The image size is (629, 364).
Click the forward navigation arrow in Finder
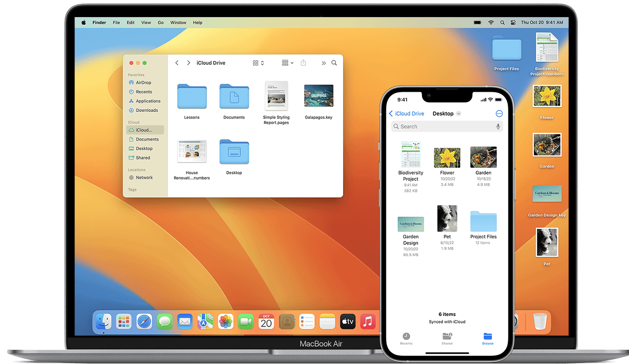(188, 63)
